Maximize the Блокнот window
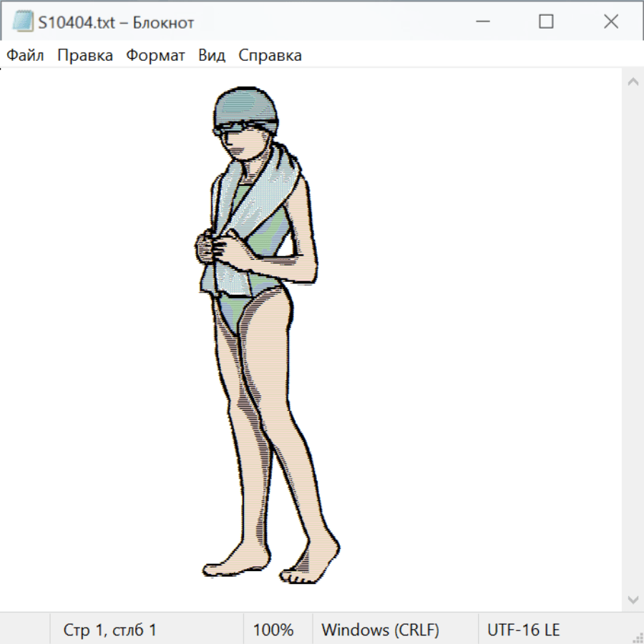This screenshot has height=644, width=644. [x=546, y=22]
